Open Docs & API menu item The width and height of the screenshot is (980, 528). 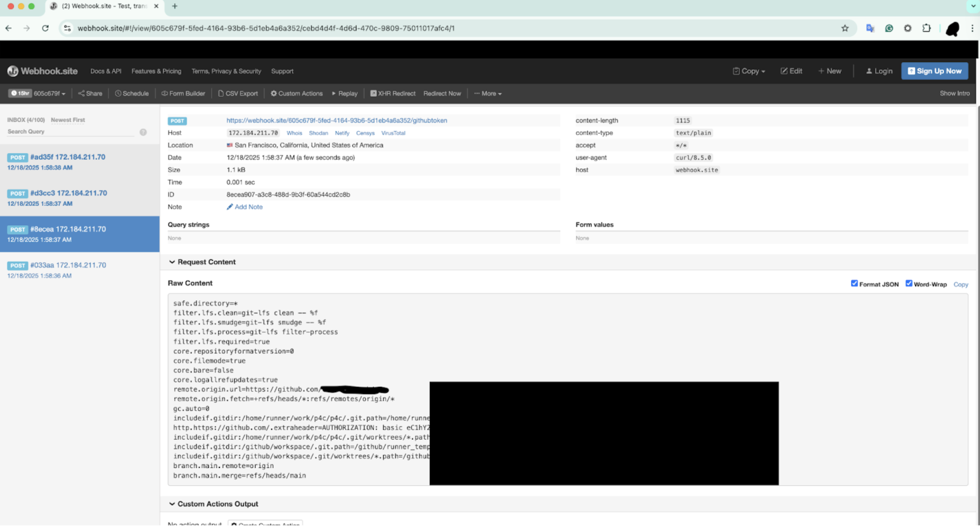[x=106, y=71]
